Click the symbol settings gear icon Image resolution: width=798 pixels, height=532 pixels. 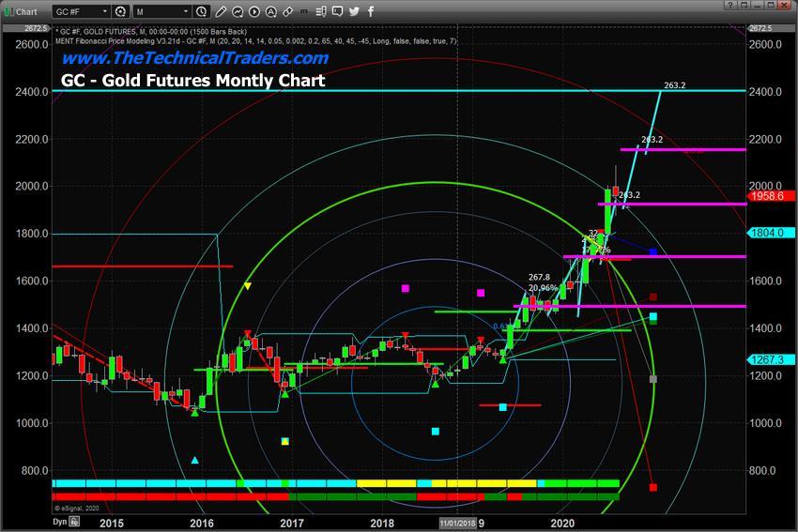(120, 11)
